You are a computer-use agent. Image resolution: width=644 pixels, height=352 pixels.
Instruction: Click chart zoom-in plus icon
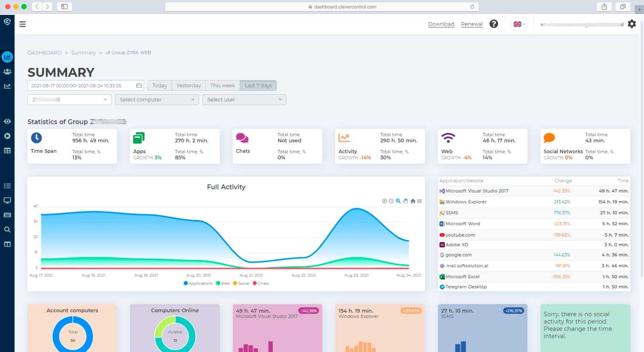384,201
